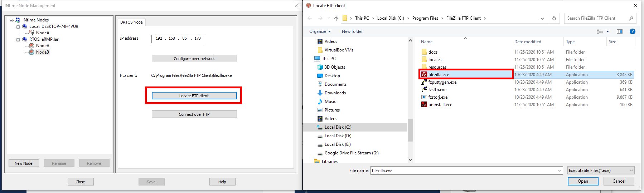Go up one folder level
The image size is (644, 193).
(x=336, y=18)
